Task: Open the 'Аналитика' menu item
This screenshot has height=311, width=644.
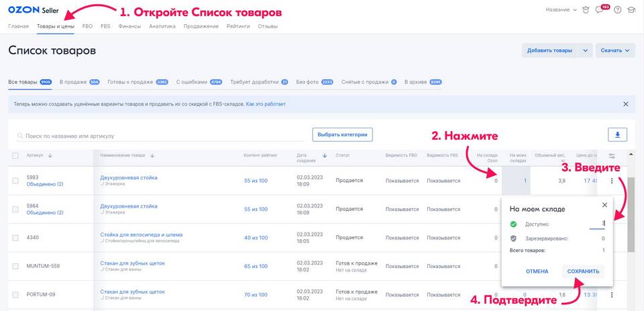Action: tap(162, 26)
